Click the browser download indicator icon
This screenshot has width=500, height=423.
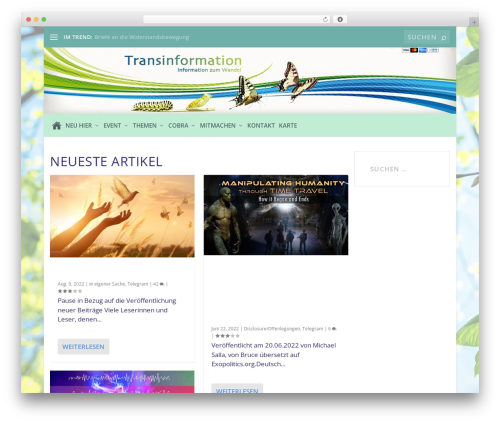340,19
